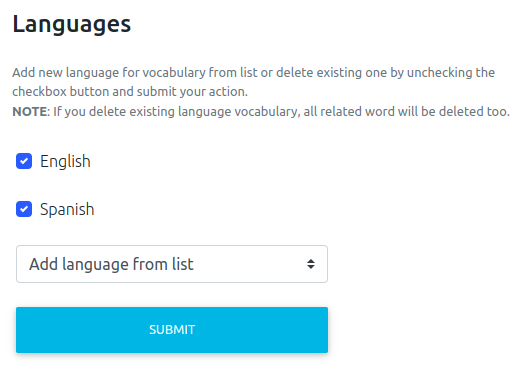Click the Languages heading
This screenshot has height=376, width=512.
tap(72, 25)
